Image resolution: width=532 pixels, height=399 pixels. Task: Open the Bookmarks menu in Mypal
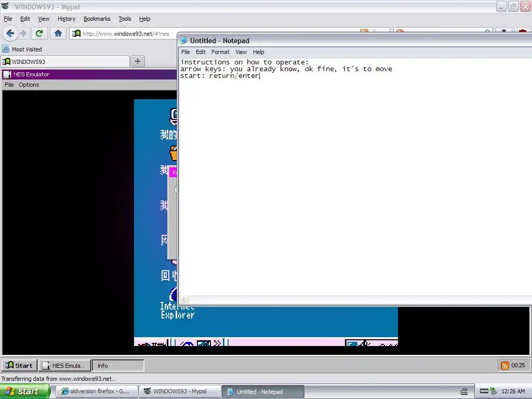coord(97,19)
